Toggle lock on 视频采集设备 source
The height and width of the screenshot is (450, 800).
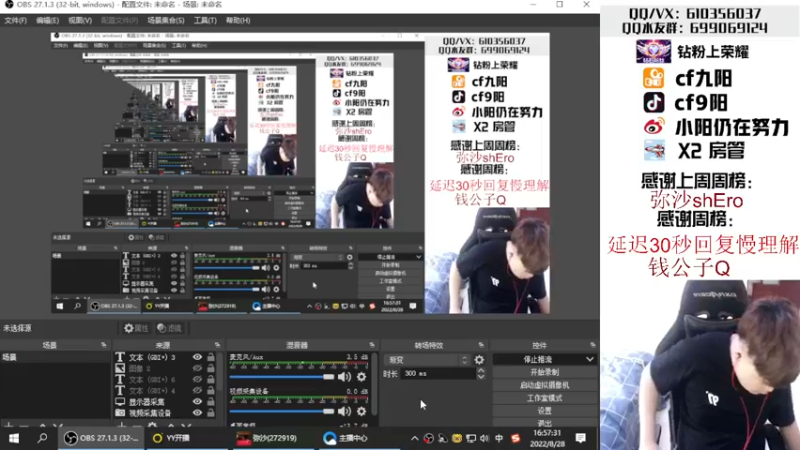[211, 413]
